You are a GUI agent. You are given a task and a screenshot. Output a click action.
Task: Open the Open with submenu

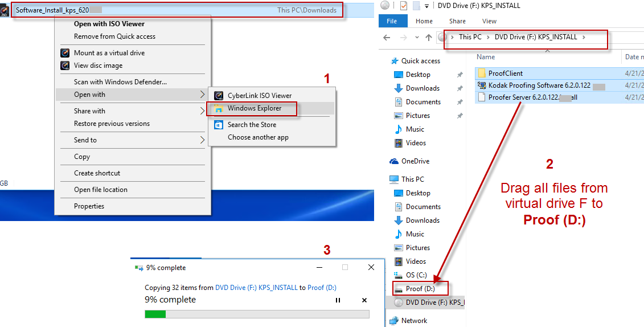pos(133,95)
